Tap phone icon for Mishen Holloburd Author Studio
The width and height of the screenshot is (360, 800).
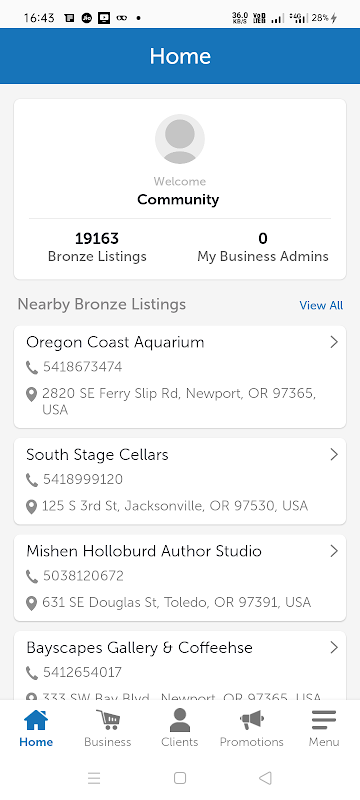(x=32, y=577)
